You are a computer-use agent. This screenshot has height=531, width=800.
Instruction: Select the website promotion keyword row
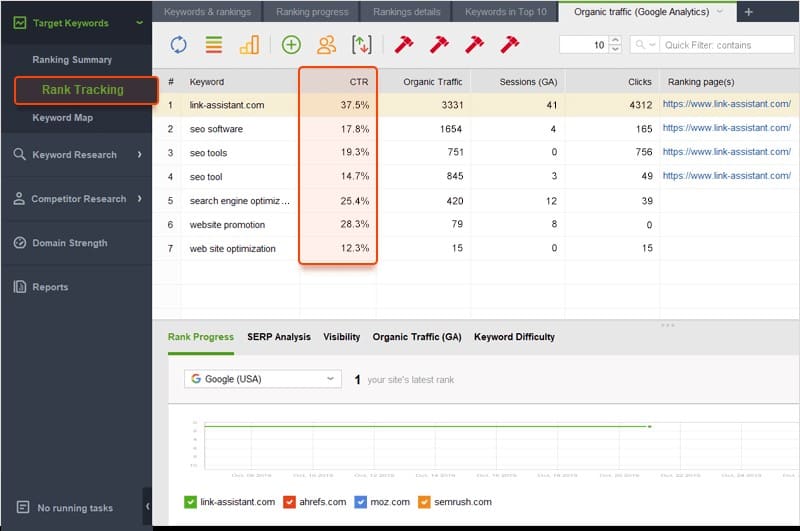tap(476, 224)
